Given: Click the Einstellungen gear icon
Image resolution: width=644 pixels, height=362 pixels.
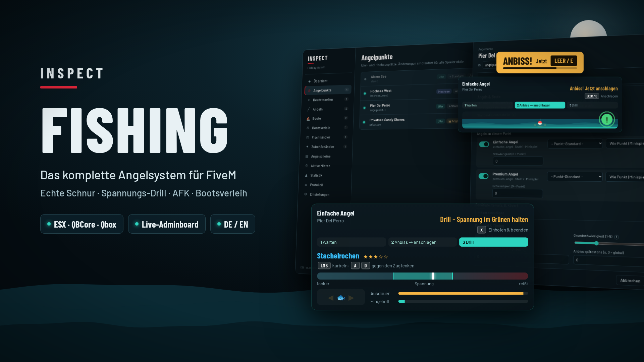Looking at the screenshot, I should click(x=305, y=194).
